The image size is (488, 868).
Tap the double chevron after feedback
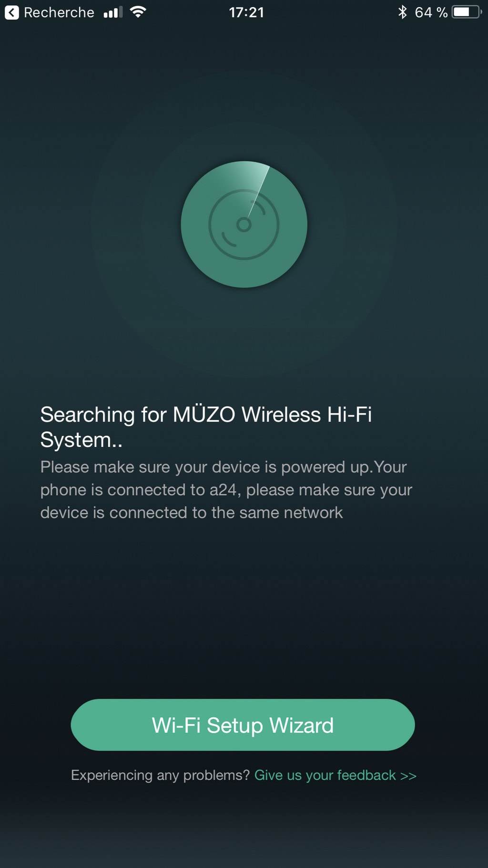pyautogui.click(x=408, y=776)
